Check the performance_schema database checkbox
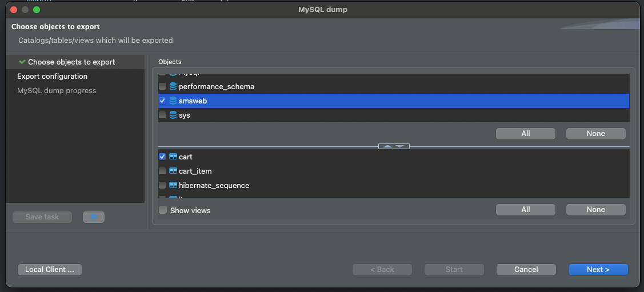 [x=162, y=87]
